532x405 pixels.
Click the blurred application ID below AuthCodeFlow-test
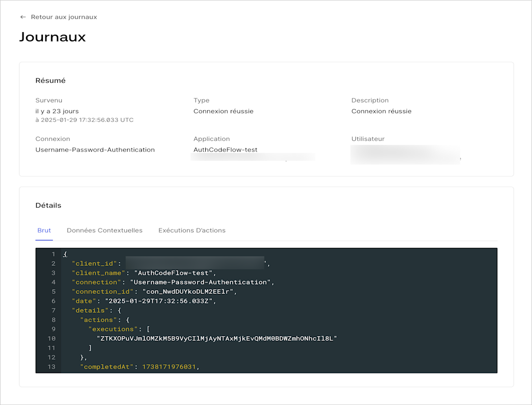pyautogui.click(x=253, y=157)
